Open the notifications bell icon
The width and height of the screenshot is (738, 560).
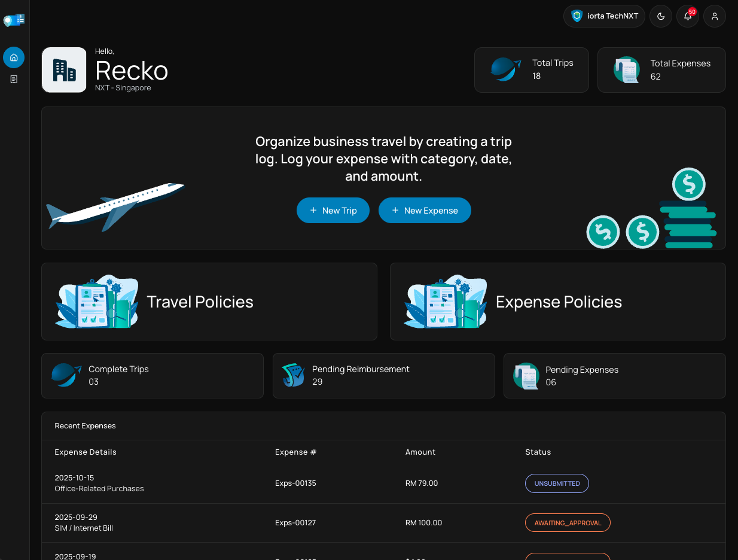(688, 16)
